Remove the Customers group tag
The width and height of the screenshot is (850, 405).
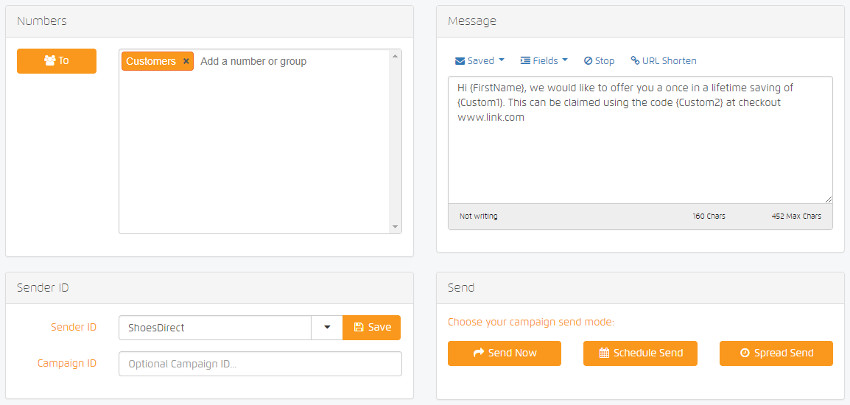186,61
